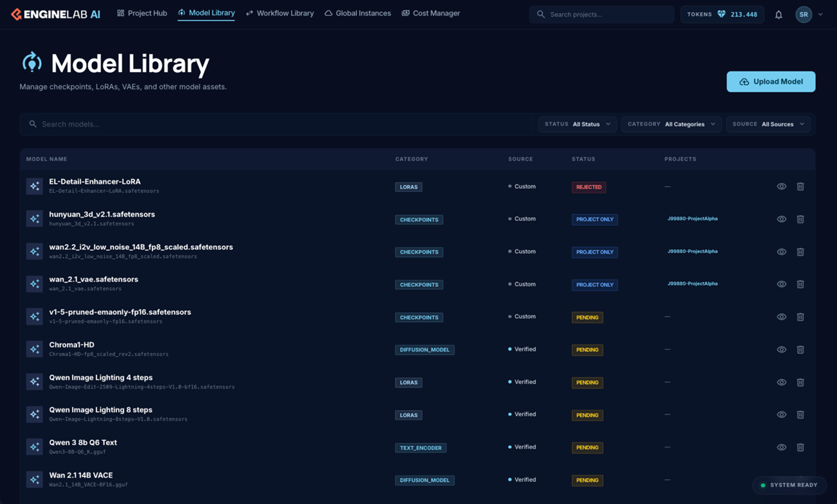Delete the Qwen Image Lighting 8 steps model

(800, 415)
